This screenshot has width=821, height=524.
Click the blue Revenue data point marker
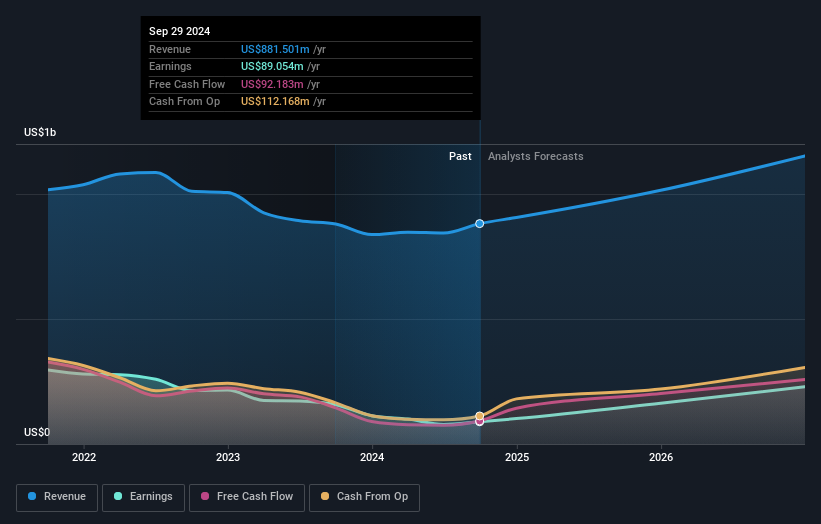(x=480, y=224)
